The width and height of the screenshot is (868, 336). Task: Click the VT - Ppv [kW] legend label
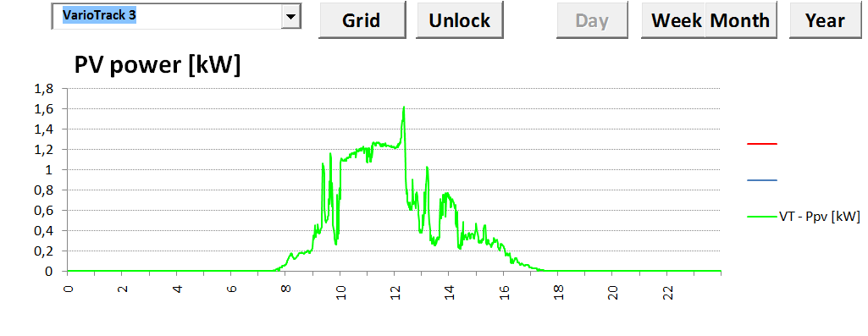(x=819, y=217)
